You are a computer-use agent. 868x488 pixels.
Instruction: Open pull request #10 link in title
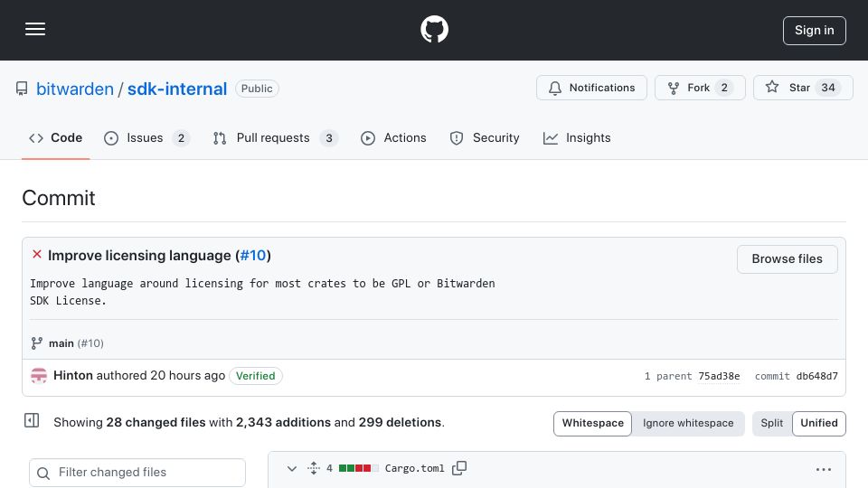tap(253, 256)
